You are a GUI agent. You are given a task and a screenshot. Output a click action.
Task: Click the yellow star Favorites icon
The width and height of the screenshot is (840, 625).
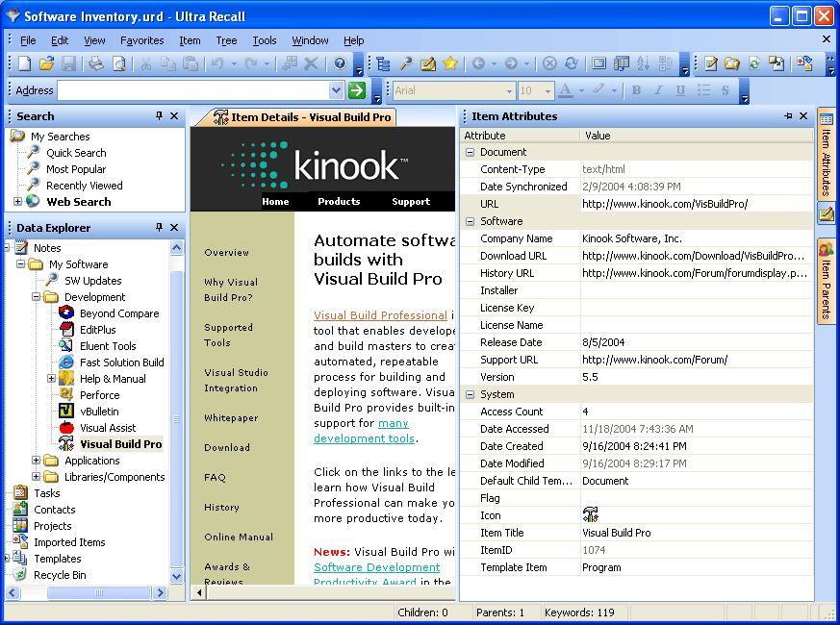point(450,63)
